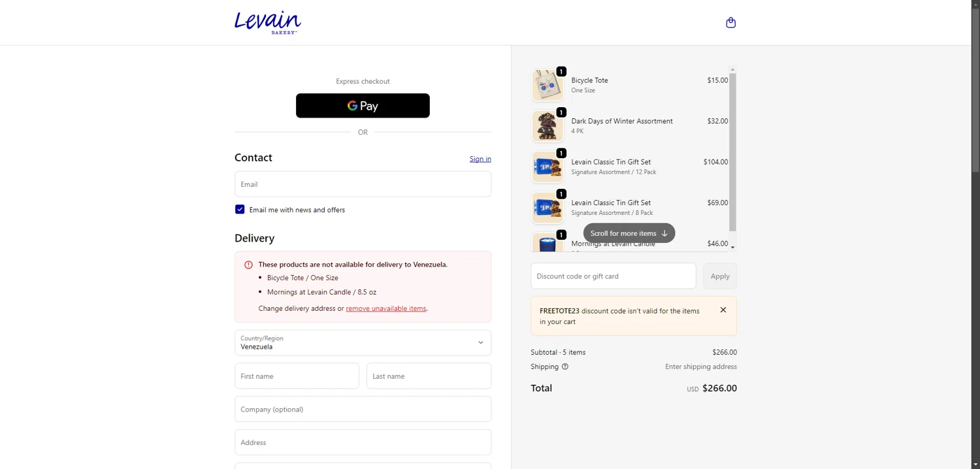The image size is (980, 469).
Task: Open the shopping bag cart icon
Action: click(730, 23)
